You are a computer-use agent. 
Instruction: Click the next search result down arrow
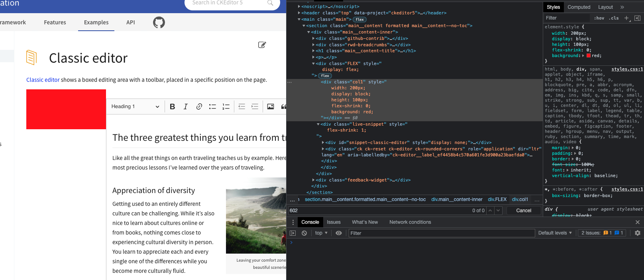tap(498, 211)
